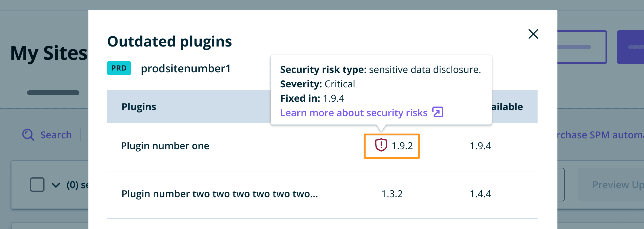Click installed version 1.9.2 cell
644x229 pixels.
coord(402,146)
